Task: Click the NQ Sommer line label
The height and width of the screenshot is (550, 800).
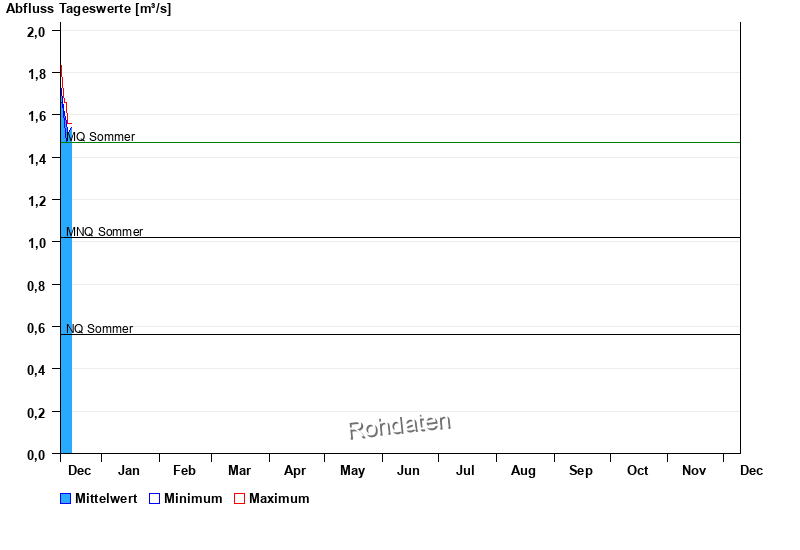Action: point(100,329)
